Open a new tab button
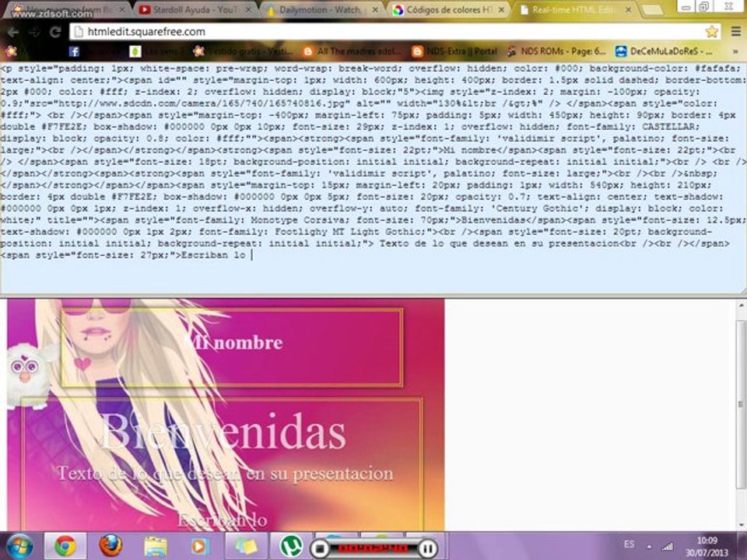The height and width of the screenshot is (560, 747). (652, 9)
